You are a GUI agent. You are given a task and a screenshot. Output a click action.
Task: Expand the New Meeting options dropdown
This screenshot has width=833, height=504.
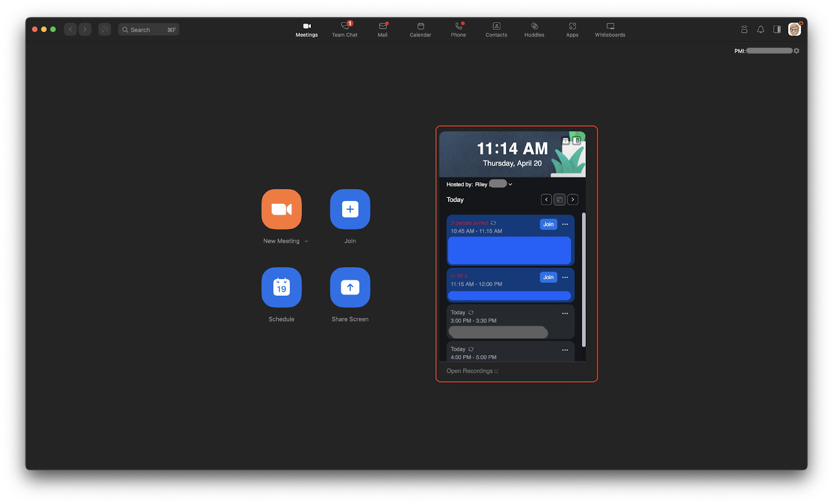[306, 241]
